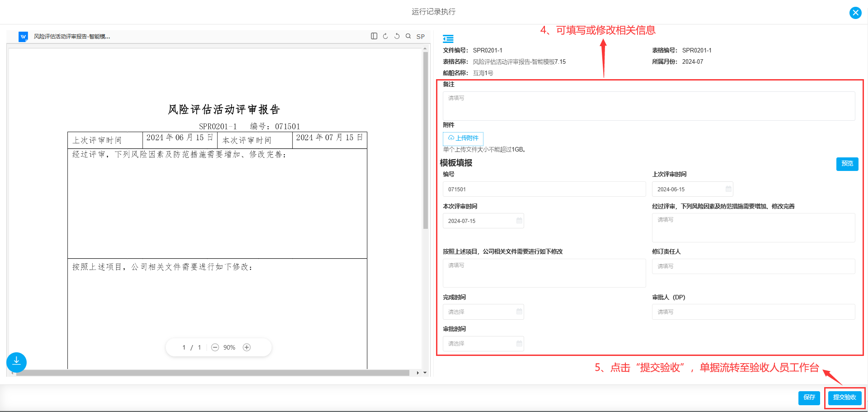Image resolution: width=868 pixels, height=412 pixels.
Task: Click vertical scrollbar down arrow
Action: pos(425,373)
